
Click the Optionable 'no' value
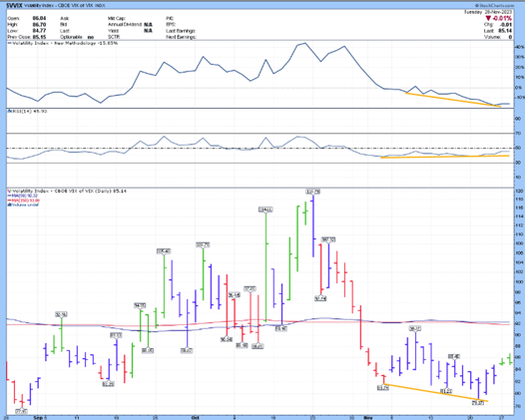(91, 37)
